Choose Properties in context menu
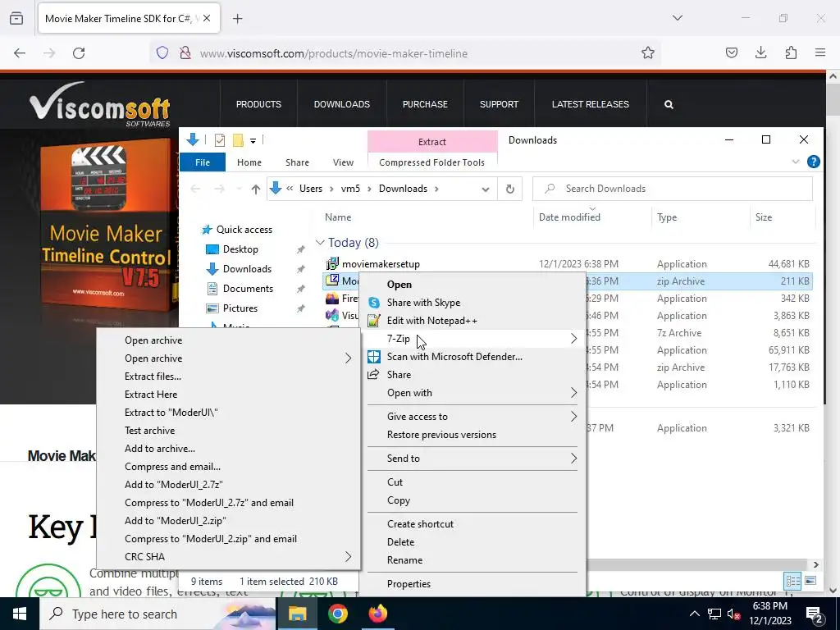The width and height of the screenshot is (840, 630). (409, 584)
